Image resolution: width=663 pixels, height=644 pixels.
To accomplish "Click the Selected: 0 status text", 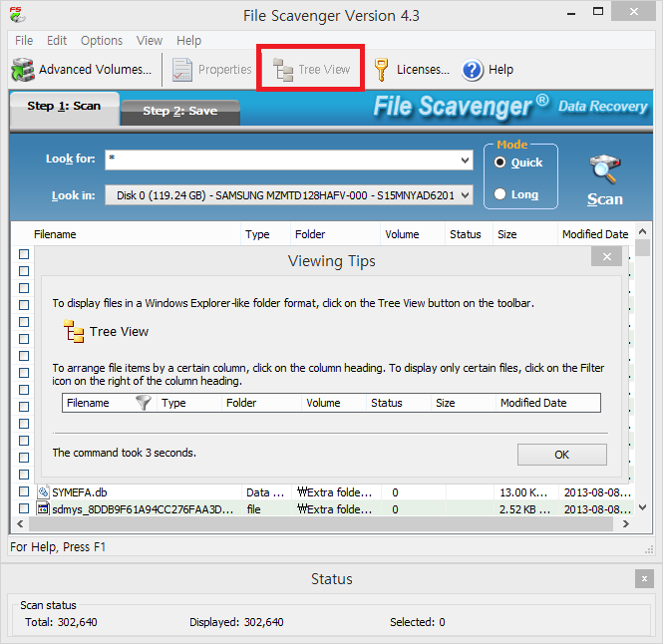I will tap(418, 622).
